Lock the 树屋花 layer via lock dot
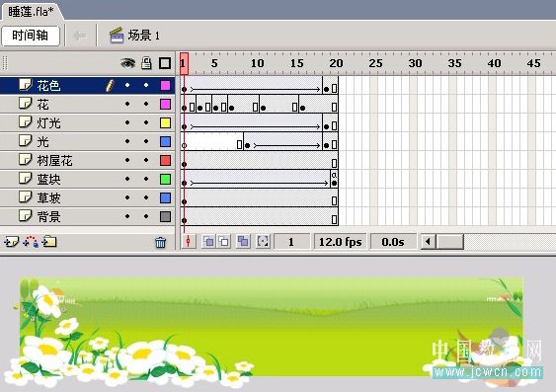556x392 pixels. [146, 160]
